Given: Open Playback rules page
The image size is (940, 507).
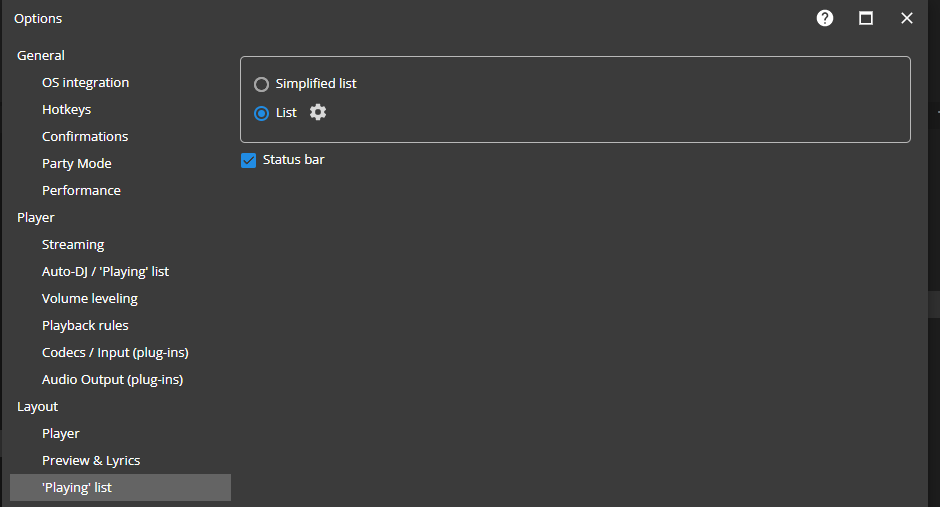Looking at the screenshot, I should pyautogui.click(x=85, y=326).
